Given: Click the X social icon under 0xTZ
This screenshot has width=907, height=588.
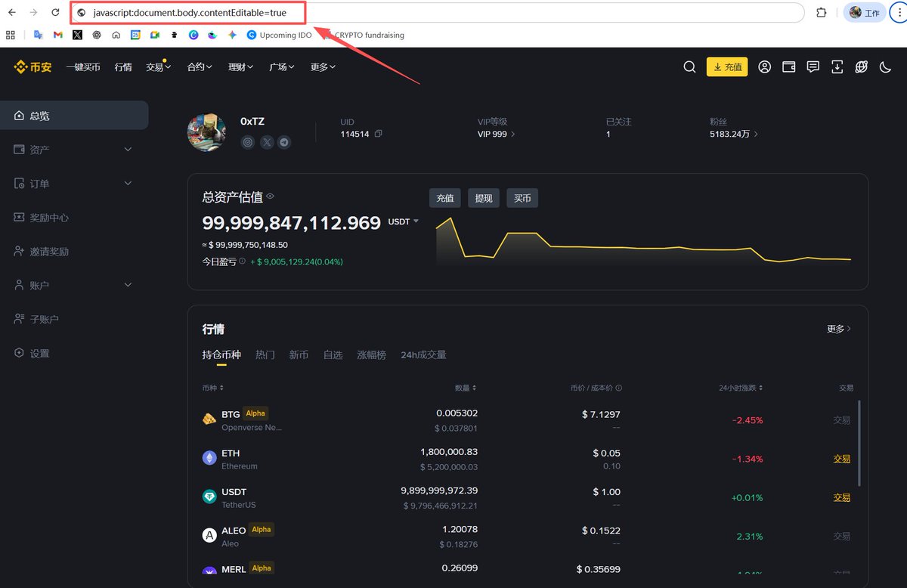Looking at the screenshot, I should pos(267,141).
